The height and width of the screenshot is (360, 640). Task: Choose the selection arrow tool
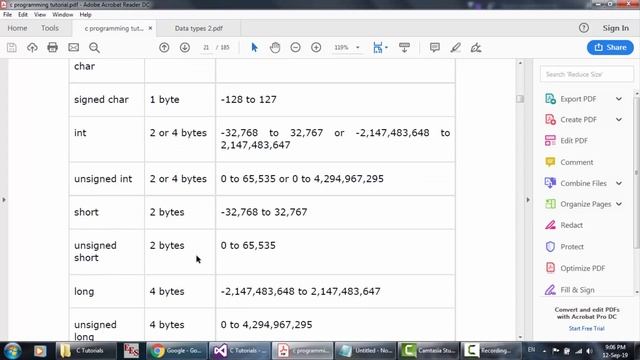click(254, 47)
